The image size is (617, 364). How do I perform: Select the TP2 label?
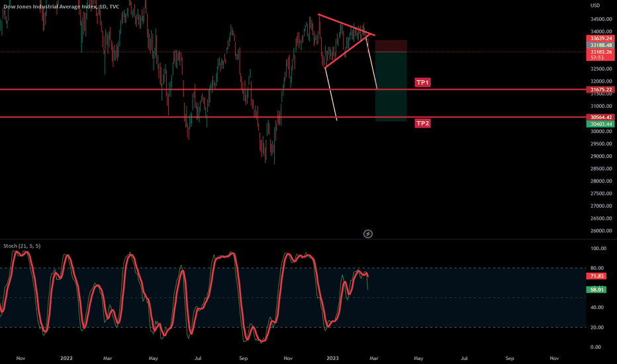click(422, 123)
